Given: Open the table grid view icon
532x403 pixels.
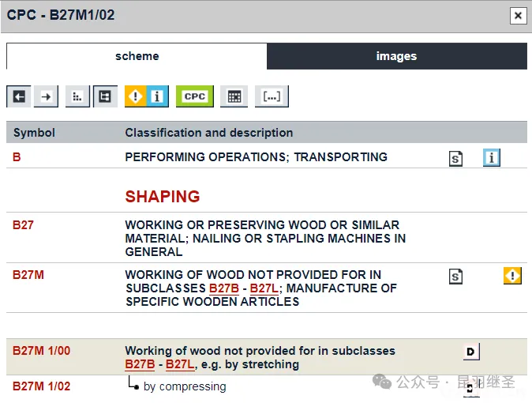Looking at the screenshot, I should [234, 96].
